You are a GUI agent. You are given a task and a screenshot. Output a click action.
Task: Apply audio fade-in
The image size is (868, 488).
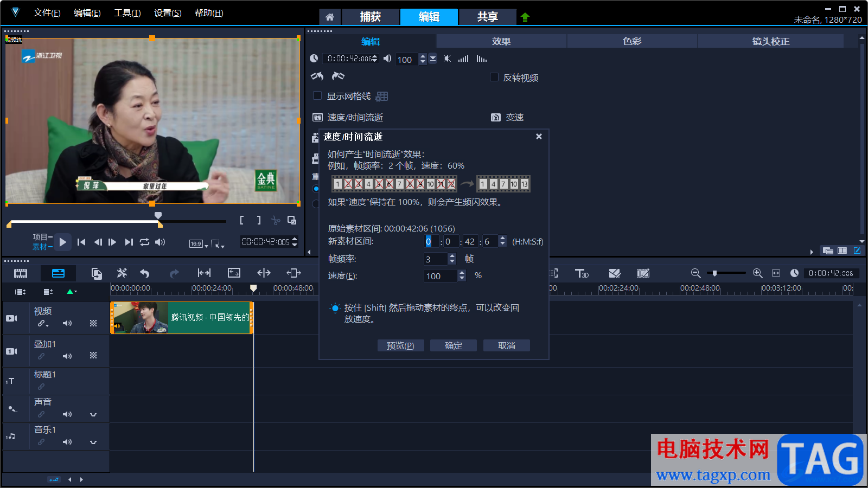click(463, 59)
